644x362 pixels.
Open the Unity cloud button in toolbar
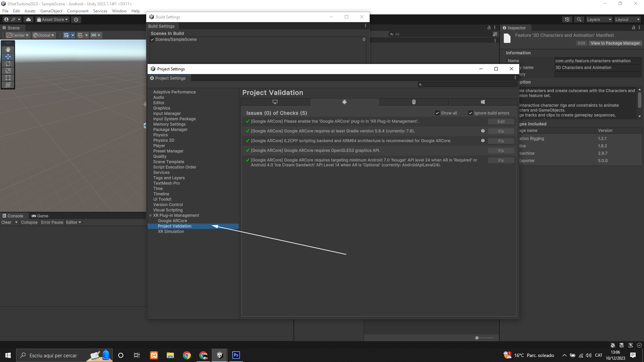29,19
